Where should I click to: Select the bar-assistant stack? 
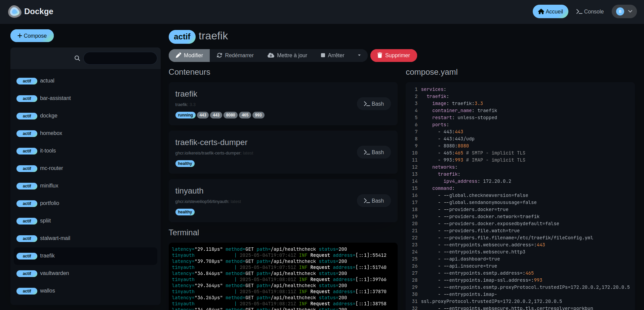(x=85, y=98)
